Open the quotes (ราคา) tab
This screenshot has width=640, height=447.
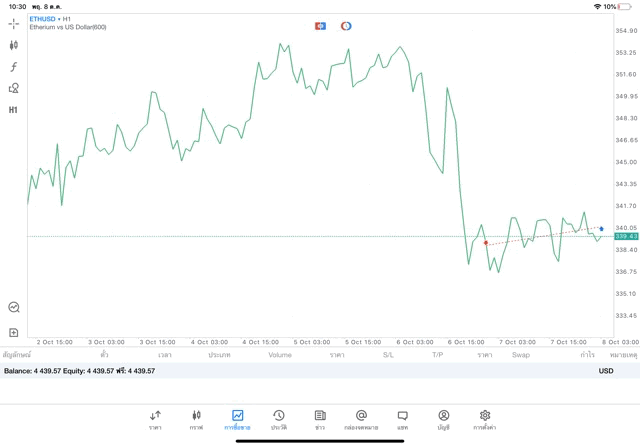[x=155, y=419]
